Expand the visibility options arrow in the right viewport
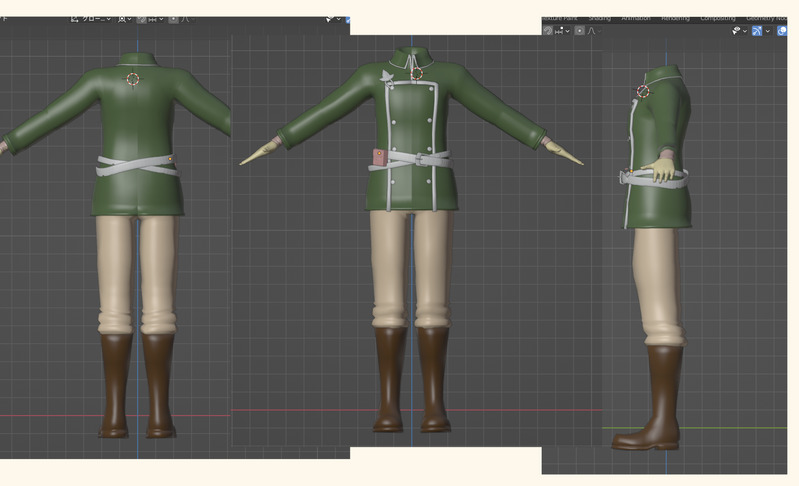 point(745,31)
